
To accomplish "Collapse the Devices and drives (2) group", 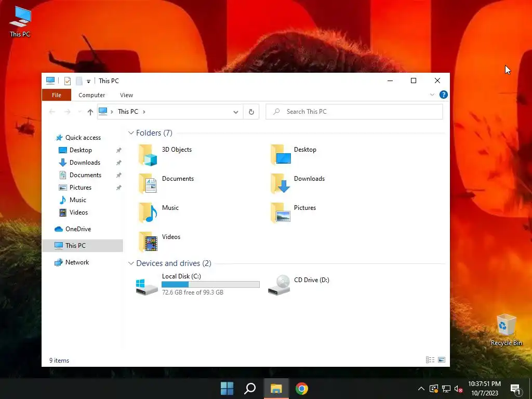I will coord(131,263).
